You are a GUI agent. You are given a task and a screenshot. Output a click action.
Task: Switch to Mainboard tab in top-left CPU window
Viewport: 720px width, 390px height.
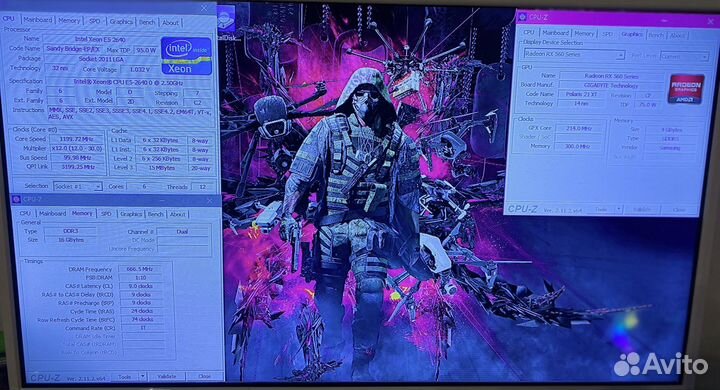point(38,20)
